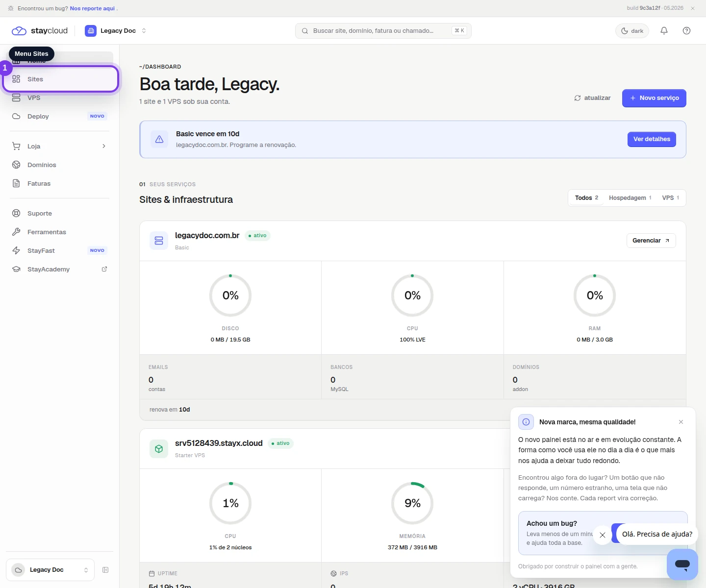Click the Domínios globe icon

click(16, 165)
